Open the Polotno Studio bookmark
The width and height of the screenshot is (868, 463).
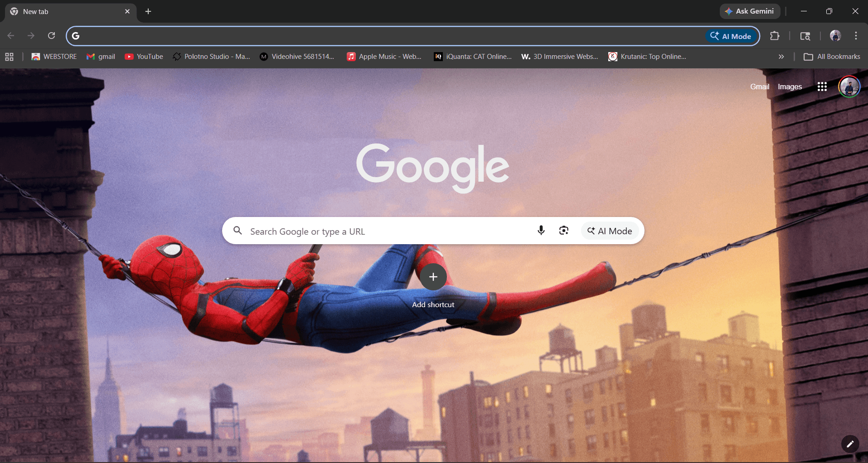click(x=211, y=57)
